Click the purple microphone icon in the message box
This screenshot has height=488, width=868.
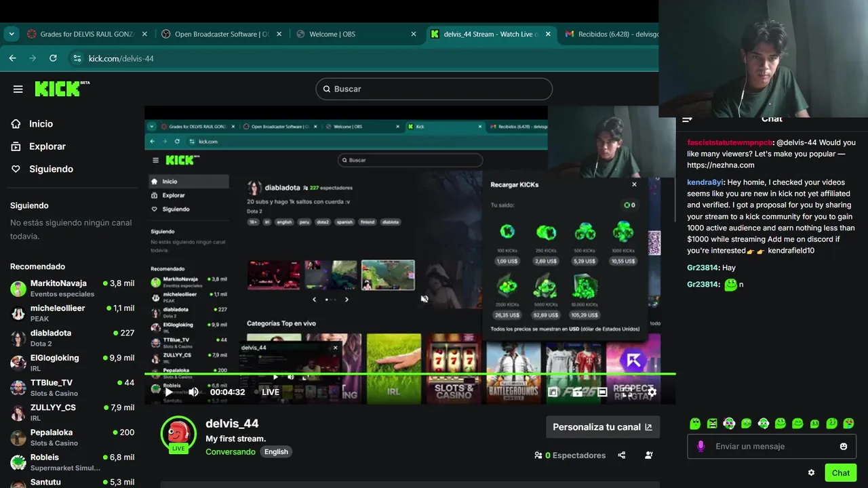(701, 446)
